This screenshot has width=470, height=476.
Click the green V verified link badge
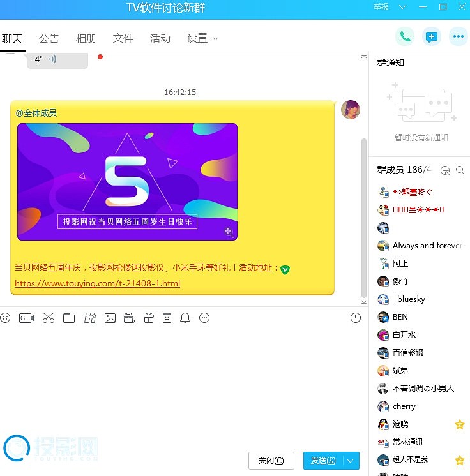pos(285,269)
